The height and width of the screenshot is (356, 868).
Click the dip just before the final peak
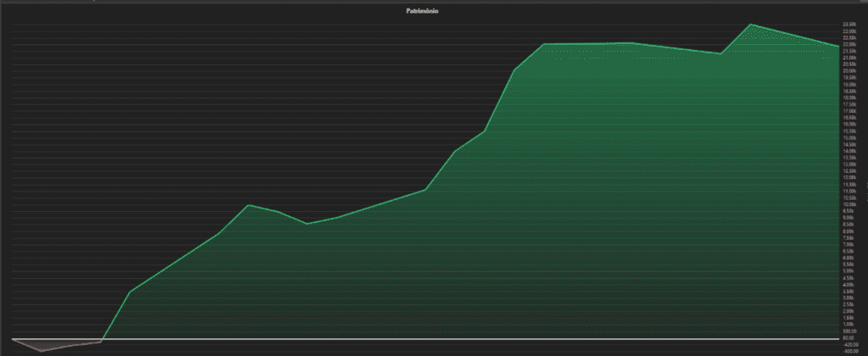click(721, 53)
